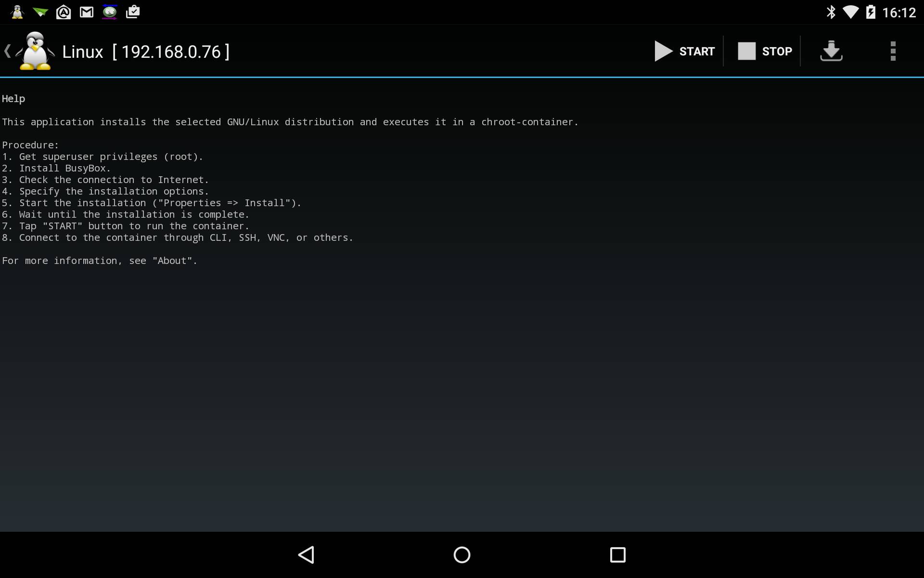The width and height of the screenshot is (924, 578).
Task: Open the @ mail envelope notification icon
Action: tap(64, 12)
